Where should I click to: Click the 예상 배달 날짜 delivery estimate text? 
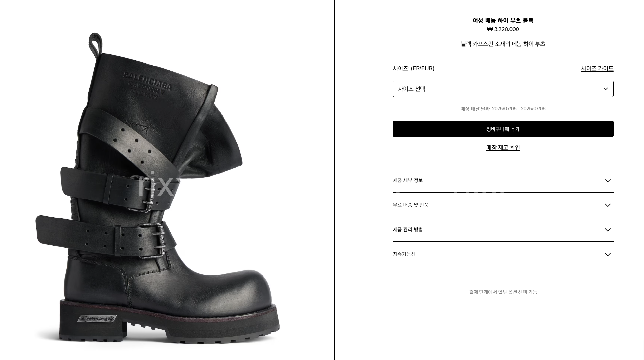pos(503,109)
